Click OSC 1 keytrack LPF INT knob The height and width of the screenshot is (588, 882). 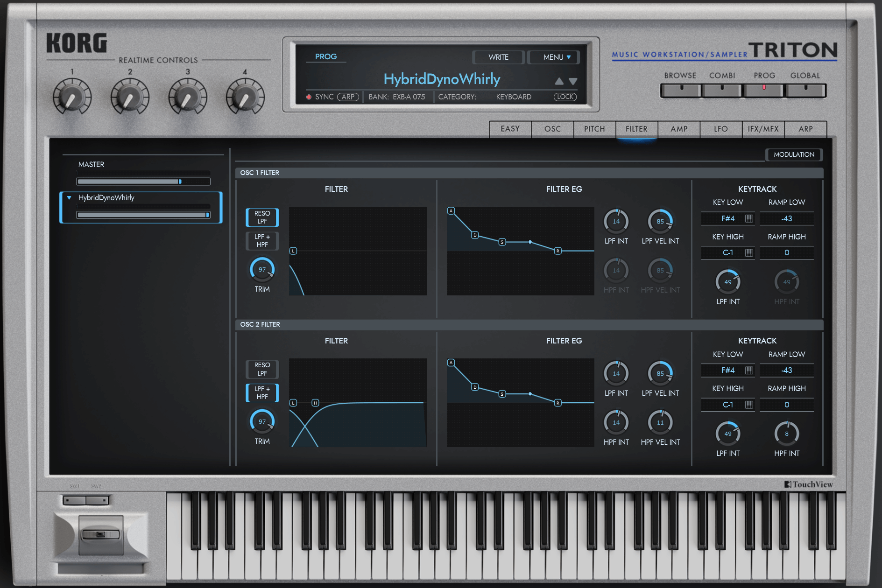pyautogui.click(x=728, y=282)
